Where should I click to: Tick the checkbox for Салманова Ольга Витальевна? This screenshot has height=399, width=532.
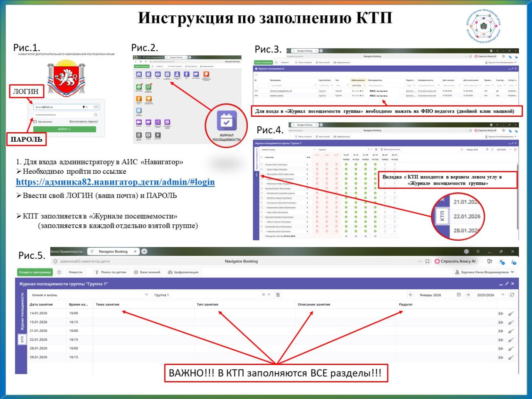261,227
